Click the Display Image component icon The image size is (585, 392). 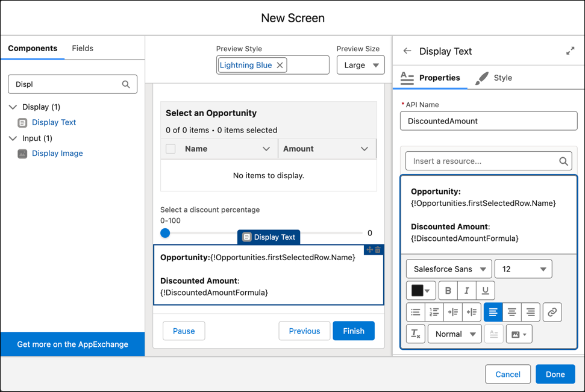point(22,154)
